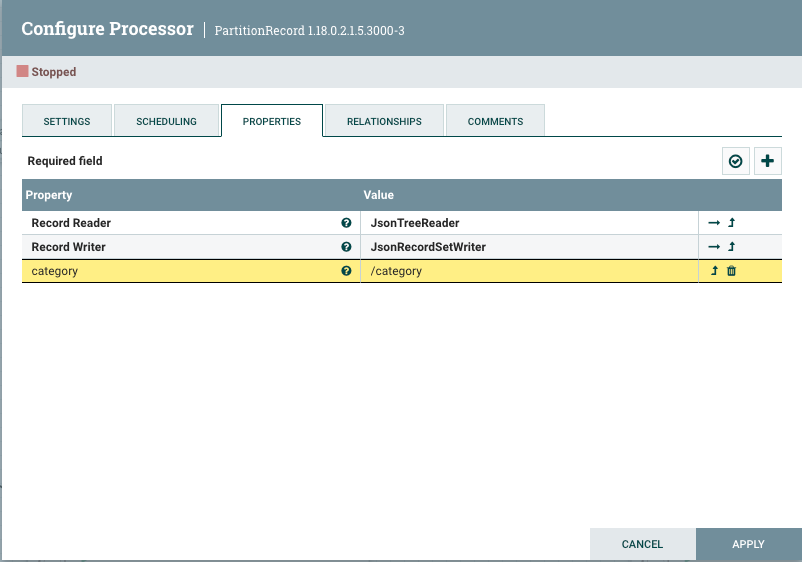The width and height of the screenshot is (802, 562).
Task: Click the Required field label
Action: [65, 161]
